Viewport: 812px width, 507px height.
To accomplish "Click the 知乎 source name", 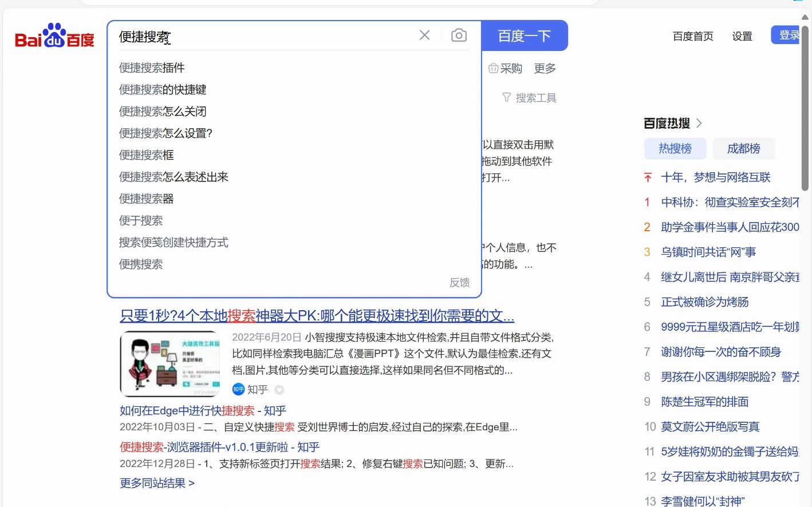I will pos(258,389).
